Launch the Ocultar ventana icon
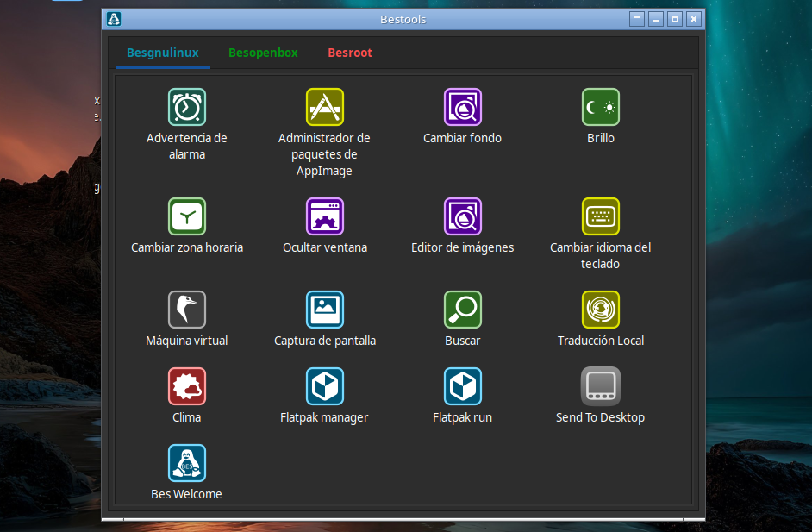 (x=325, y=216)
